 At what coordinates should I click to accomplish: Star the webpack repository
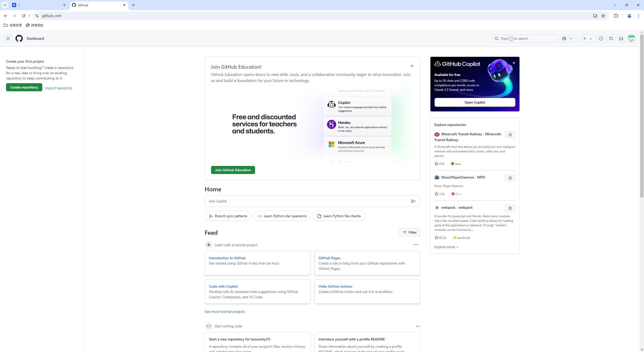point(510,208)
